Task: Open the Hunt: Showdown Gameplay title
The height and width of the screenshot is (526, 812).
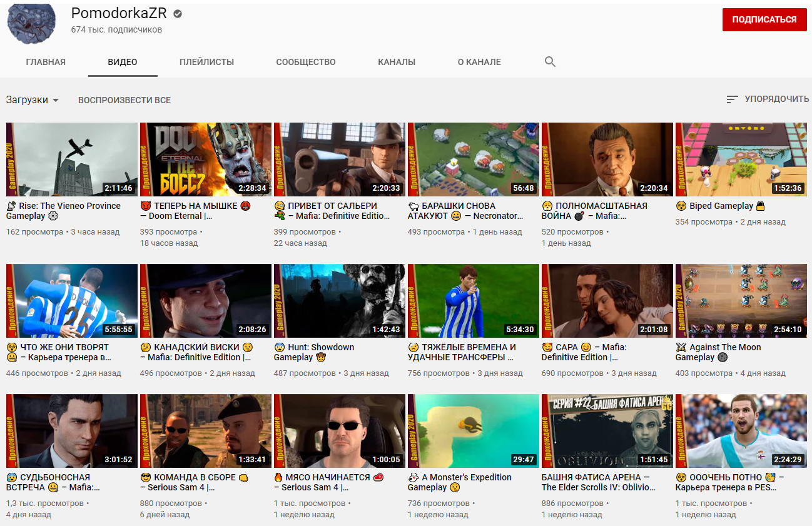Action: pyautogui.click(x=314, y=352)
